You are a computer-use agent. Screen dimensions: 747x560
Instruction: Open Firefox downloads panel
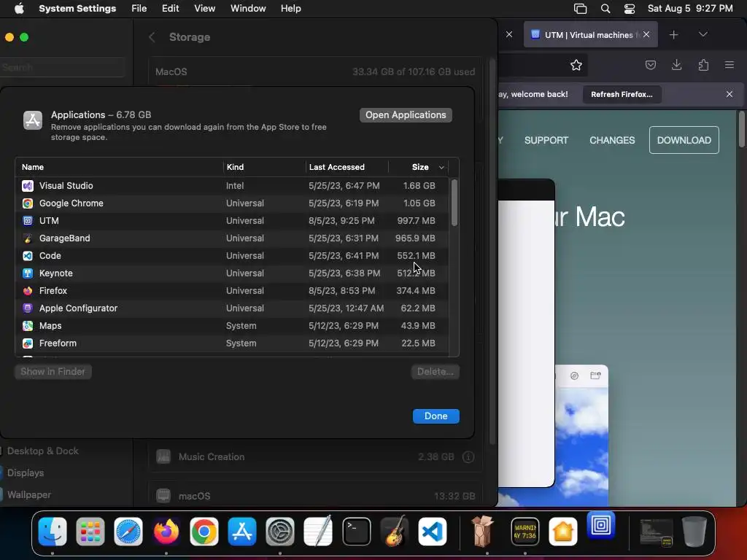click(x=676, y=65)
